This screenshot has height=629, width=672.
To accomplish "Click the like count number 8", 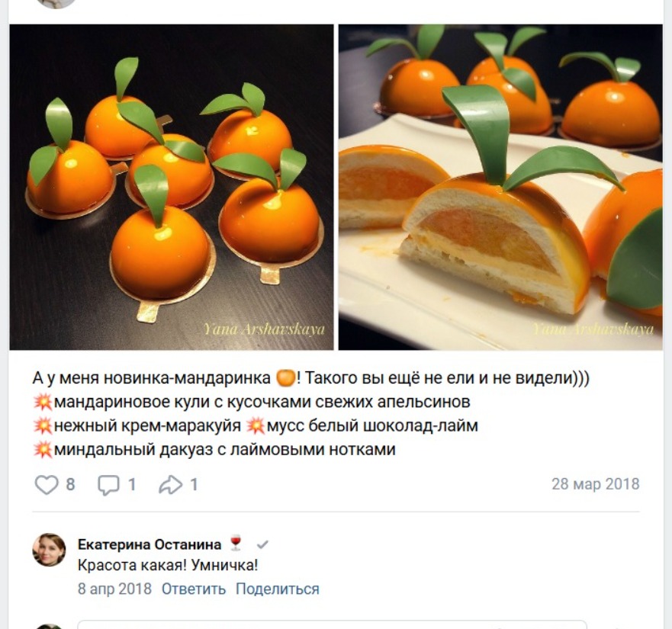I will coord(70,485).
